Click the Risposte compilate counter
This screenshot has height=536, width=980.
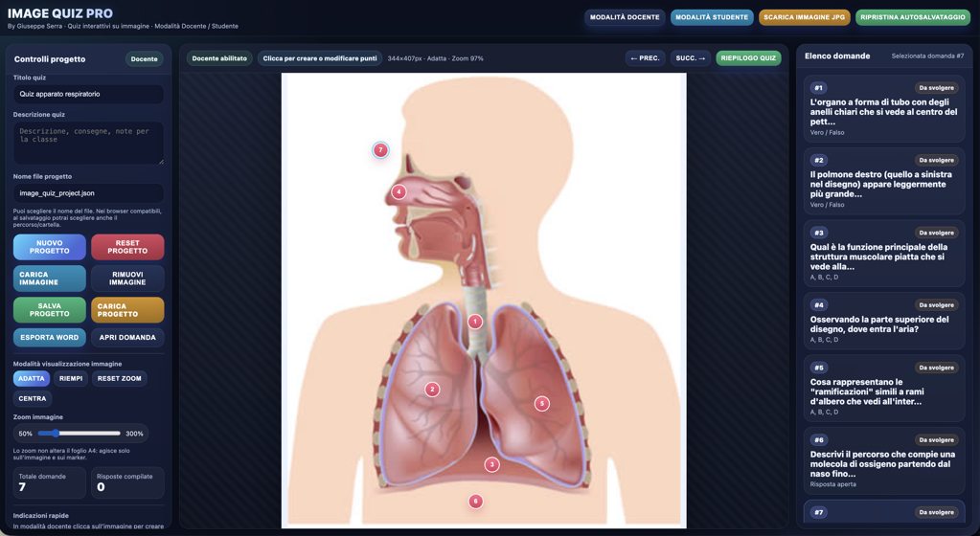tap(127, 483)
